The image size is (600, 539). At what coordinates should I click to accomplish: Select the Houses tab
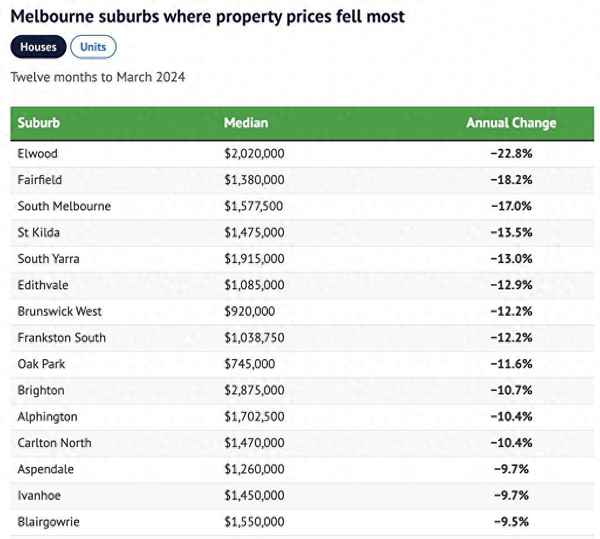(x=39, y=47)
